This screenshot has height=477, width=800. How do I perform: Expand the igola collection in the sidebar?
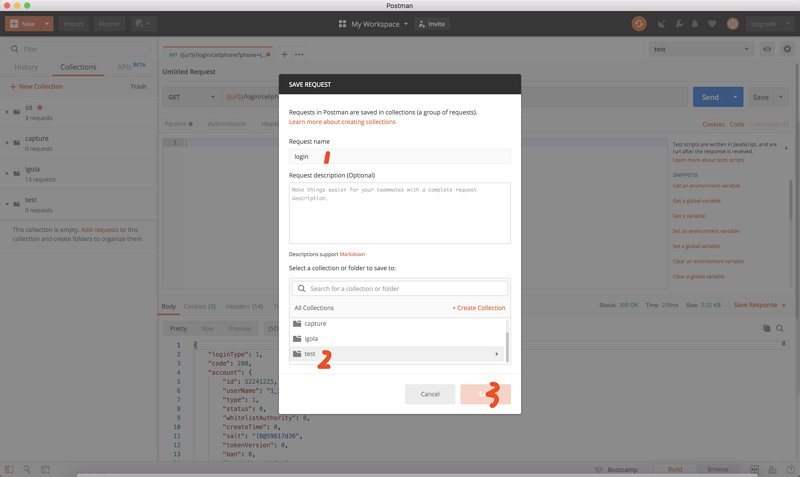7,173
